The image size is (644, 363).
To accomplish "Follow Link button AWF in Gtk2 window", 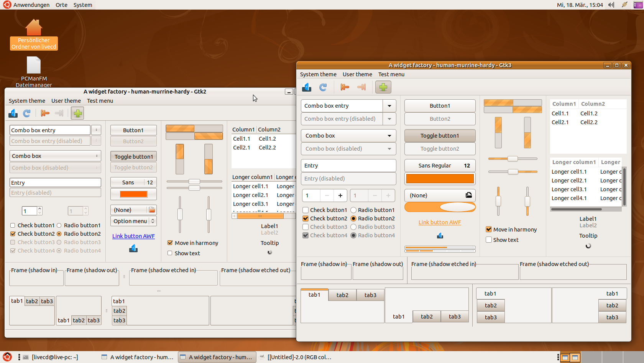I will coord(133,236).
